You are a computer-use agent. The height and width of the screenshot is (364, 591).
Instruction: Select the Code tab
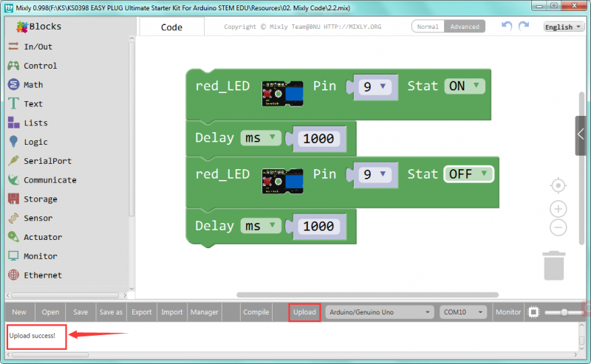coord(171,27)
